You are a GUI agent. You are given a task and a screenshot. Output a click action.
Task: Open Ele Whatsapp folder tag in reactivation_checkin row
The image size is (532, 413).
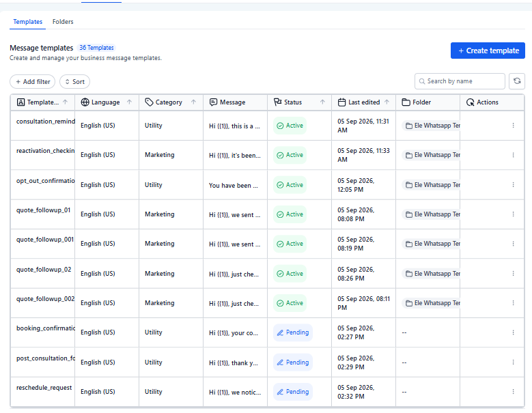[x=431, y=155]
